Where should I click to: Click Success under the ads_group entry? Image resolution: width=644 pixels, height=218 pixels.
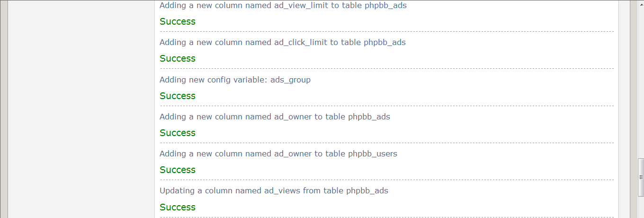tap(178, 96)
